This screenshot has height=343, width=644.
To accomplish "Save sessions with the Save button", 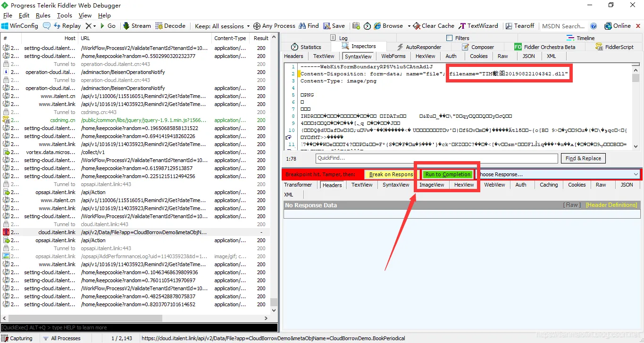I will [x=334, y=26].
